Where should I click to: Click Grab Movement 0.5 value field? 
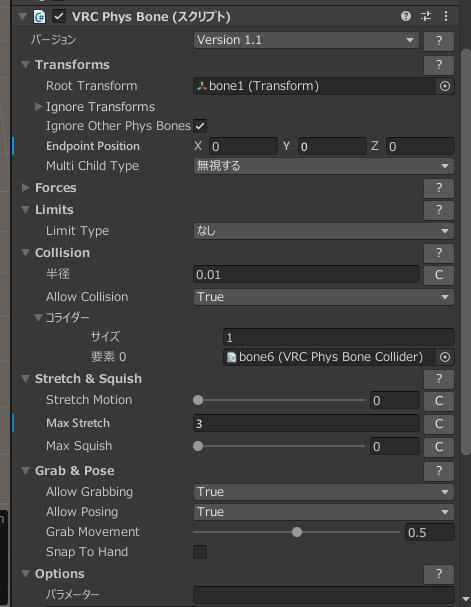coord(430,532)
